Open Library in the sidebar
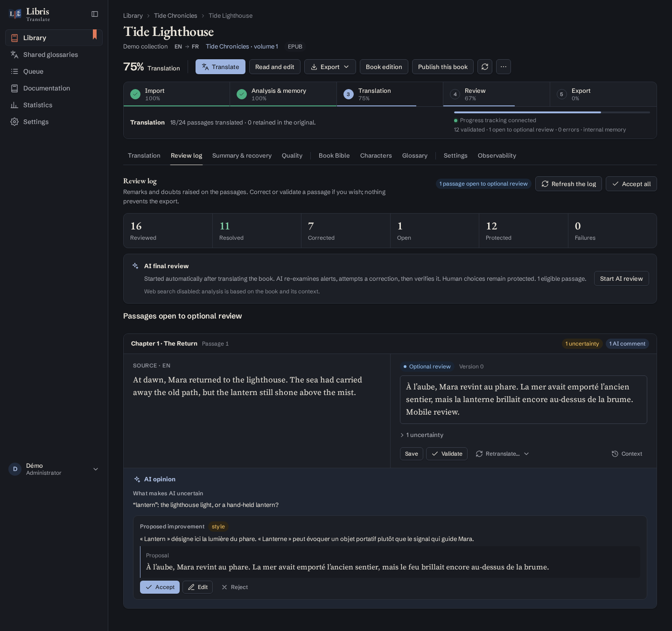The width and height of the screenshot is (672, 631). 54,38
